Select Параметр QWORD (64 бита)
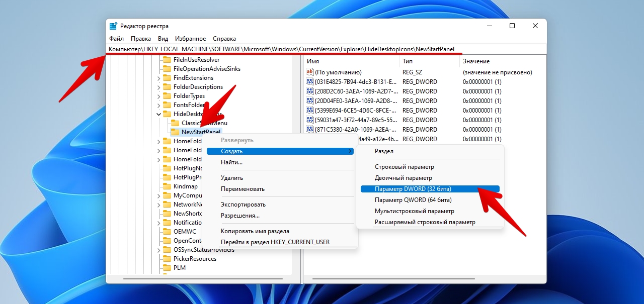The width and height of the screenshot is (644, 304). [430, 200]
